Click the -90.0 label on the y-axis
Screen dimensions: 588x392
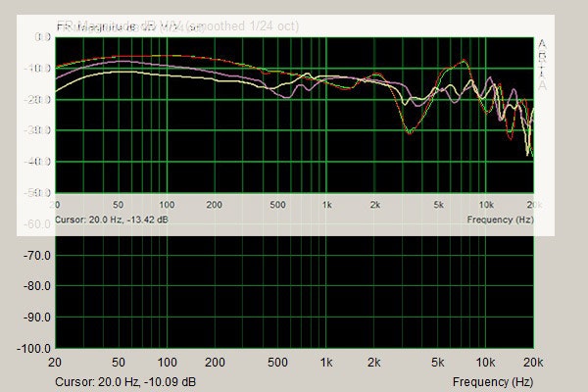click(x=34, y=318)
